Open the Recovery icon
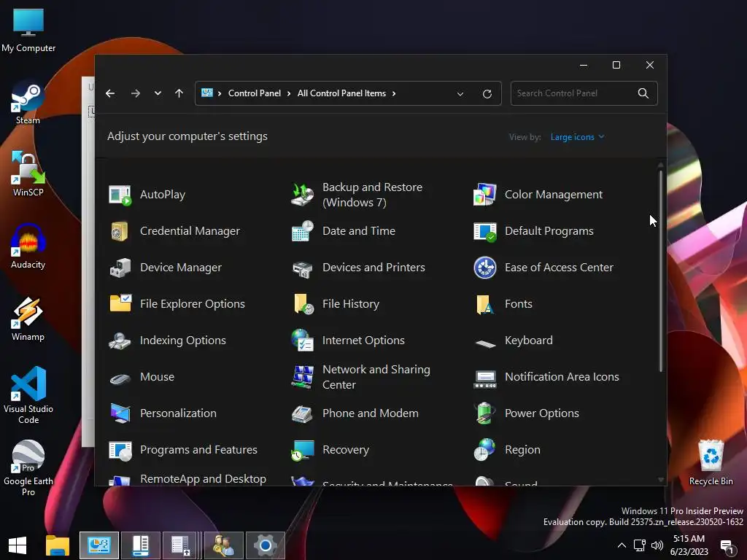 tap(303, 451)
